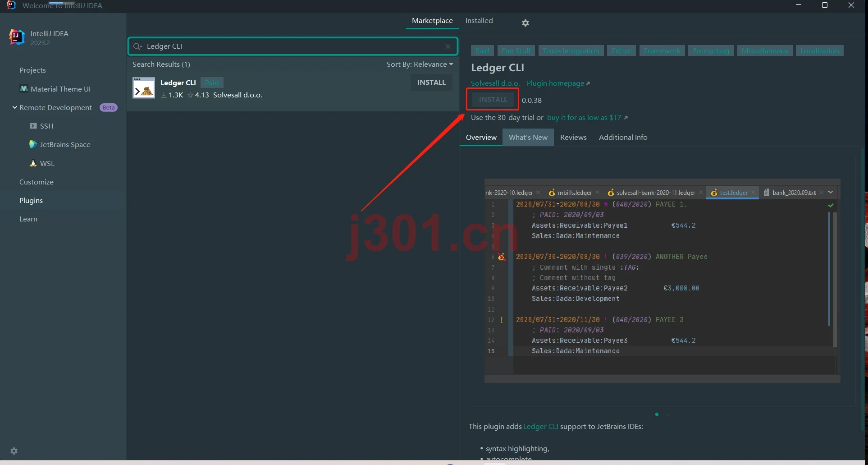Click the Localization tag
868x465 pixels.
820,51
